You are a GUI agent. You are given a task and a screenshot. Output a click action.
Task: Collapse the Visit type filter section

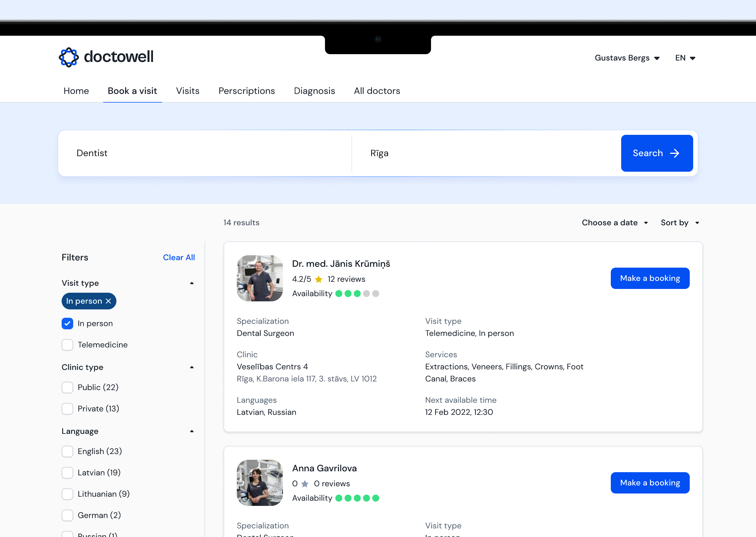[x=192, y=283]
